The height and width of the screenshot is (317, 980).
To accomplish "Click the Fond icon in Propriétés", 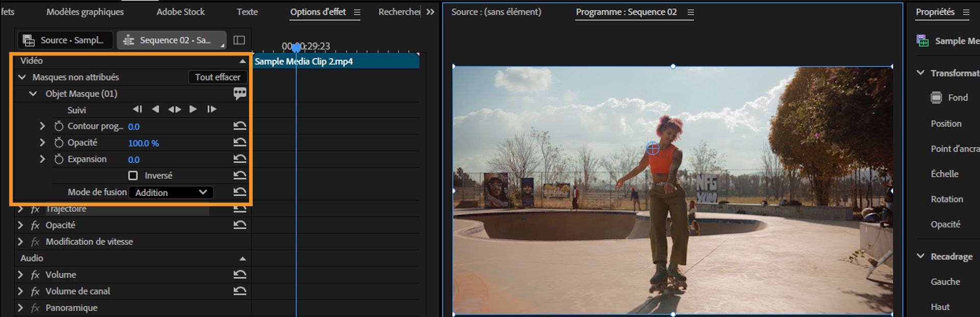I will point(936,97).
